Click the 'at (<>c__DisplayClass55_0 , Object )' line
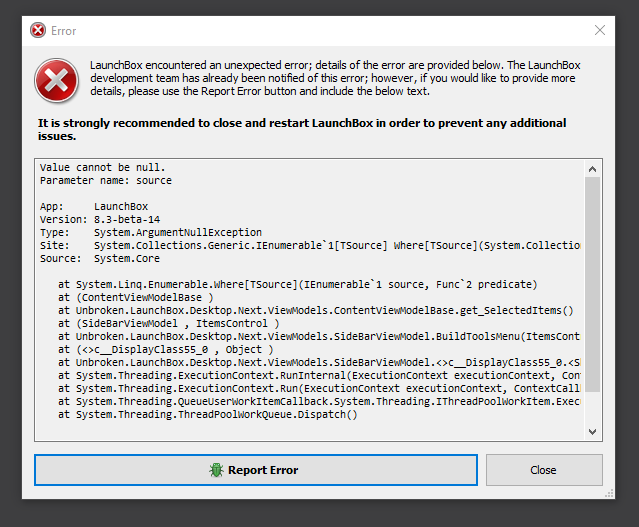This screenshot has height=527, width=639. click(165, 350)
